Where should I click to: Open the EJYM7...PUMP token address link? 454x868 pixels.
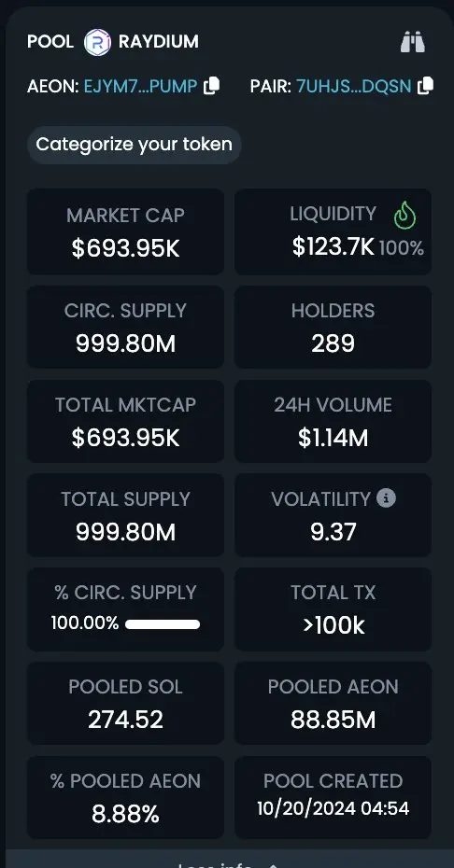(140, 87)
